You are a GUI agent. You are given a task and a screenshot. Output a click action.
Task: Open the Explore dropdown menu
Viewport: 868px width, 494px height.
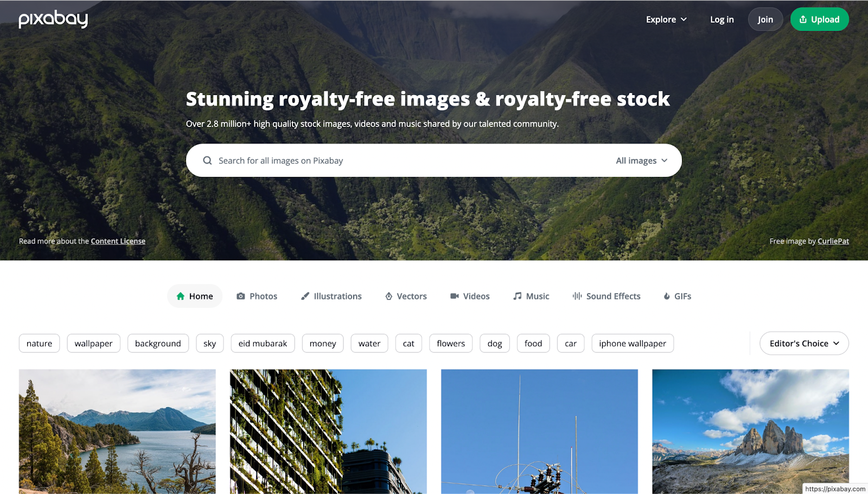pyautogui.click(x=666, y=20)
